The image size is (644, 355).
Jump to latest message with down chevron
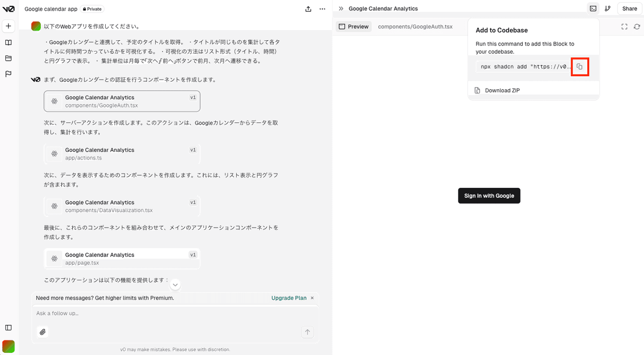coord(175,285)
